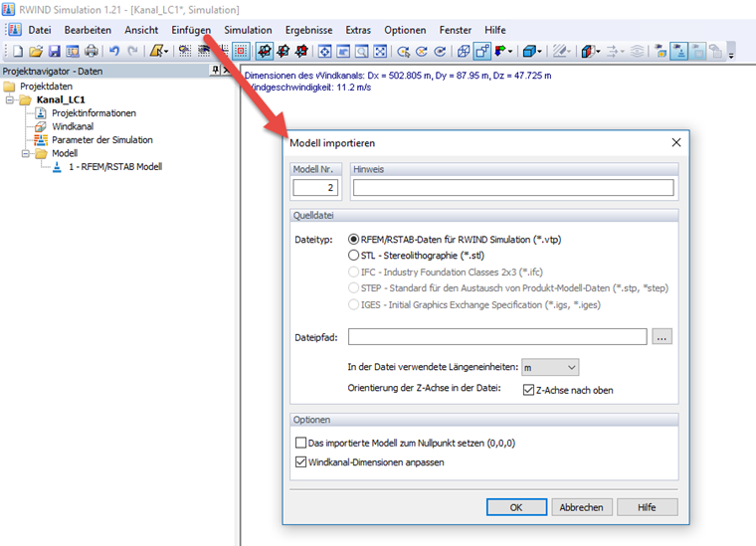The height and width of the screenshot is (546, 756).
Task: Uncheck Windkanal-Dimensionen anpassen
Action: pyautogui.click(x=300, y=462)
